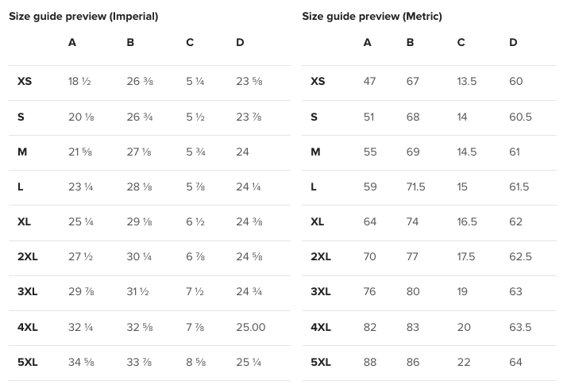Select the 18 ½ cell in Imperial table
The height and width of the screenshot is (392, 571).
[81, 82]
